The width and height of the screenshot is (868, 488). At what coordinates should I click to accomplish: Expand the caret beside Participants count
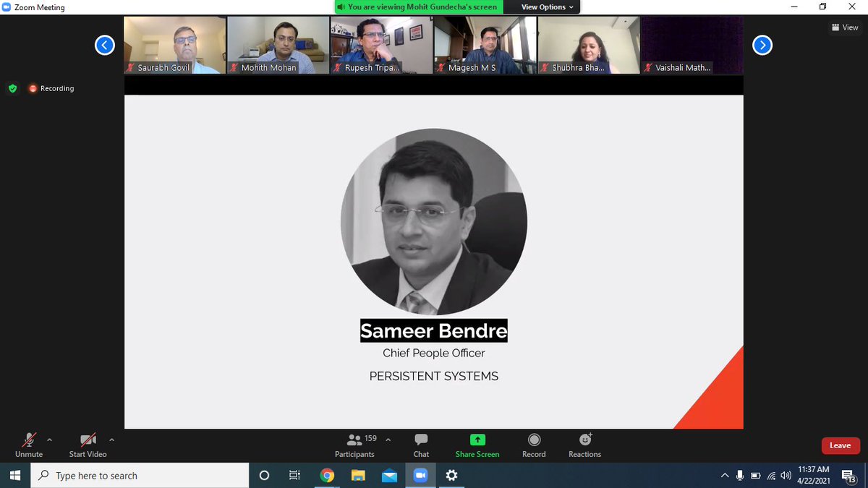(x=388, y=439)
